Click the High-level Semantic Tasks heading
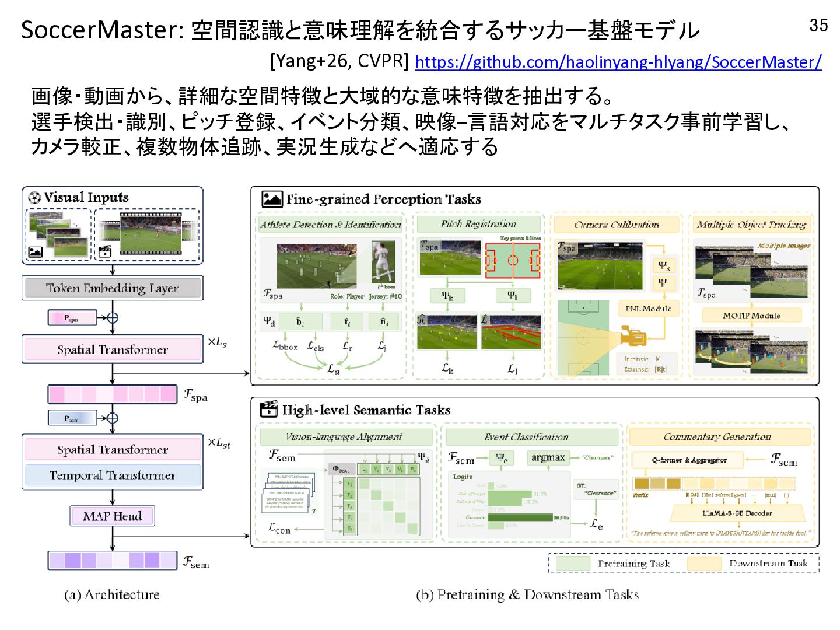Viewport: 840px width, 630px height. click(x=366, y=410)
